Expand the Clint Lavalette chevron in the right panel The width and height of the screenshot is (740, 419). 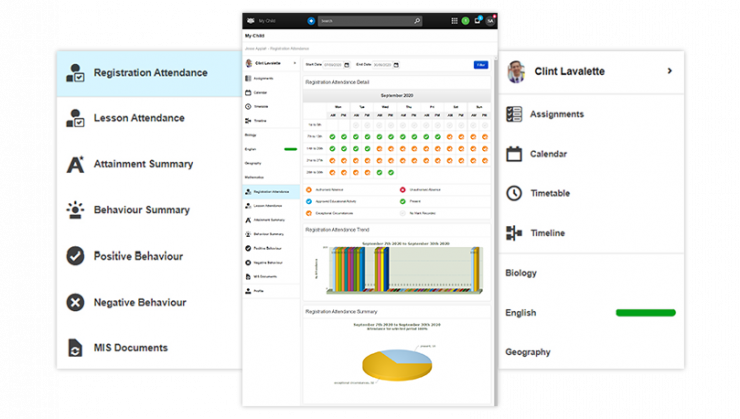pos(669,72)
